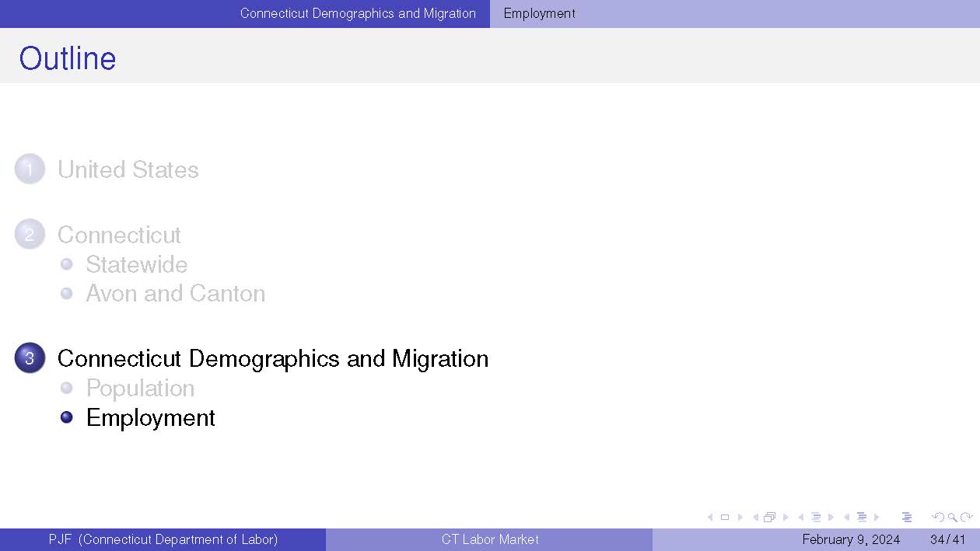Jump to the Connecticut section

tap(119, 235)
